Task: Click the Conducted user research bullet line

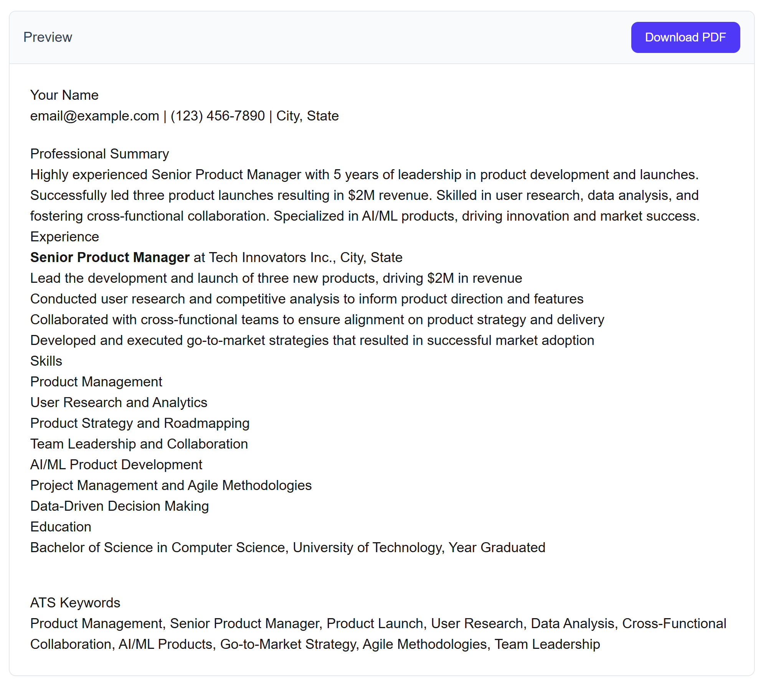Action: 307,299
